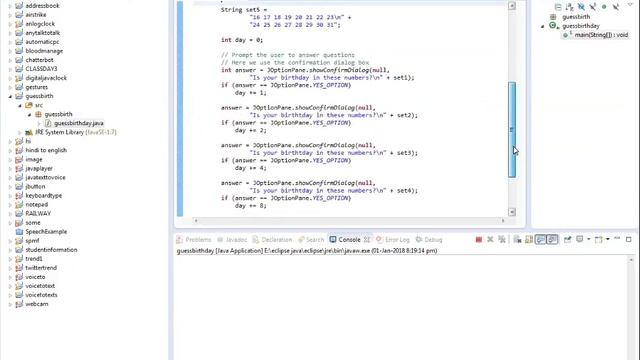Maximize the Console panel view
The height and width of the screenshot is (360, 640).
(x=629, y=239)
